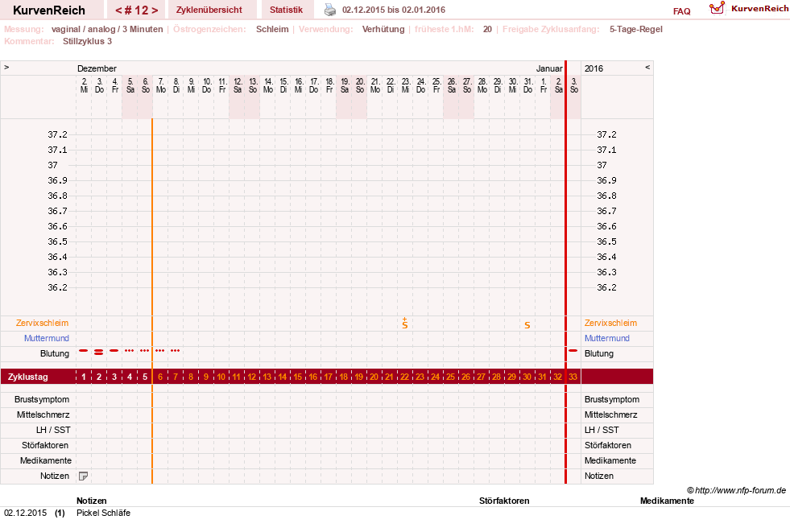This screenshot has height=532, width=790.
Task: Open the FAQ link
Action: (681, 11)
